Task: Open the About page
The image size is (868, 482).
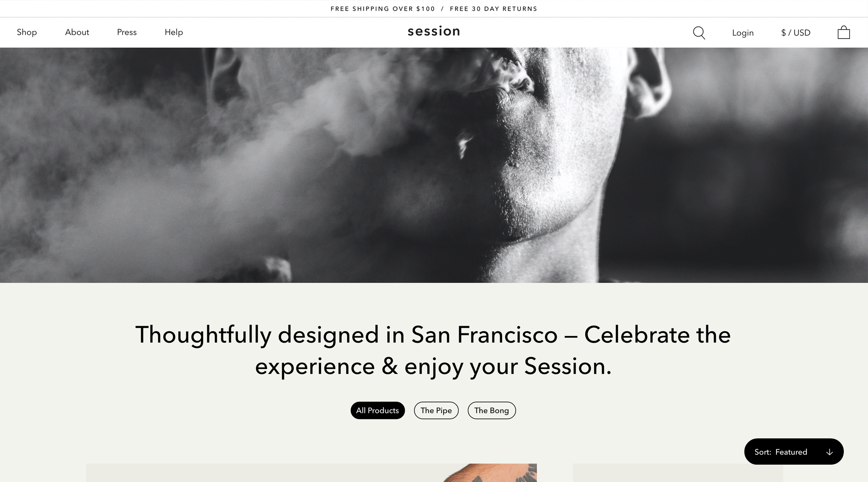Action: coord(77,32)
